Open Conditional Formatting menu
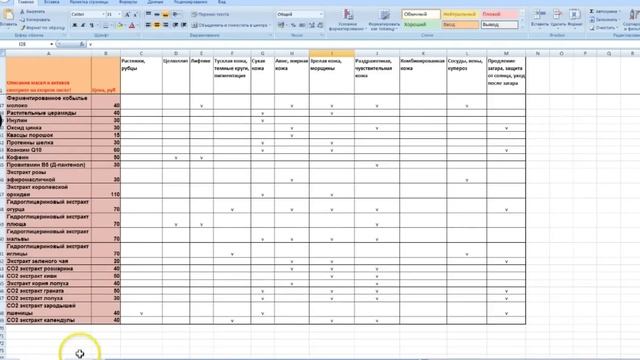This screenshot has height=360, width=640. [347, 20]
